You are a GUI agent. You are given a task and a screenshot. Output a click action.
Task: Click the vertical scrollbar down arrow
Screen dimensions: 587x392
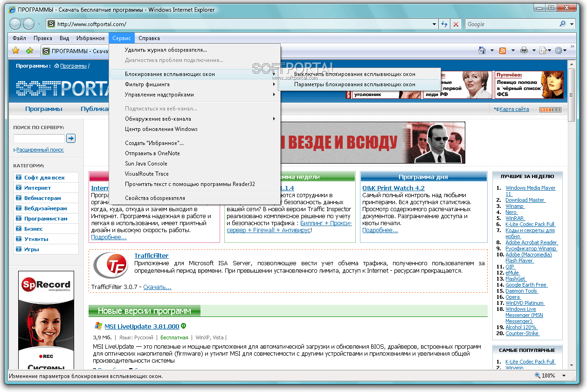[x=571, y=366]
